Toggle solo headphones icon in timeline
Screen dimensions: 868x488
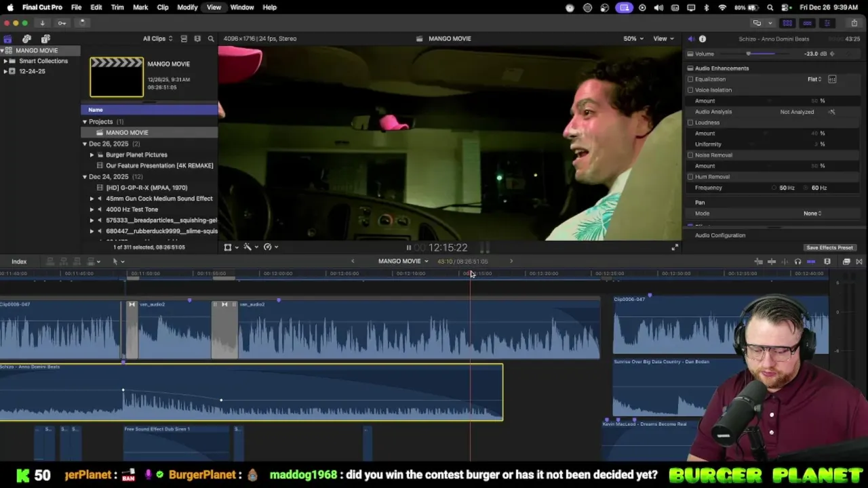click(x=797, y=262)
